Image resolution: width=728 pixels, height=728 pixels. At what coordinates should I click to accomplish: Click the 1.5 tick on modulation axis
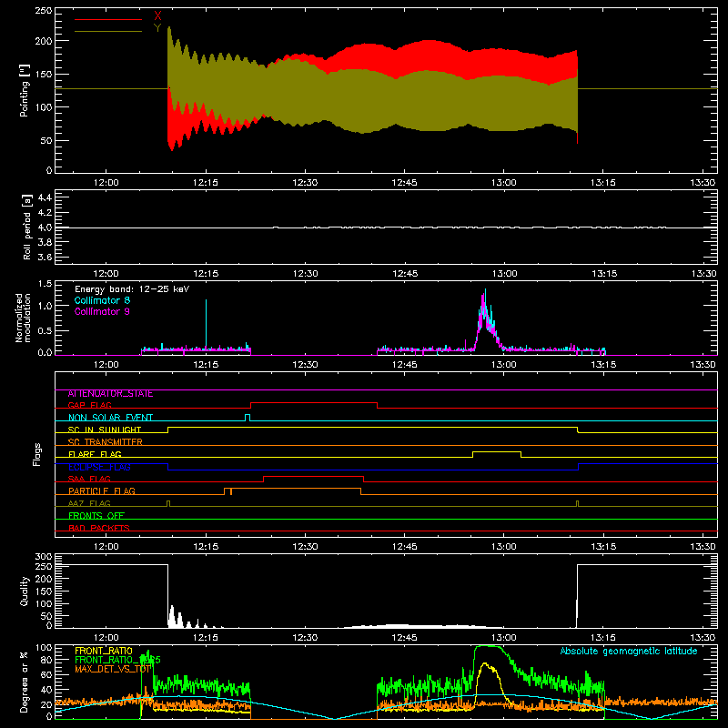tap(45, 284)
